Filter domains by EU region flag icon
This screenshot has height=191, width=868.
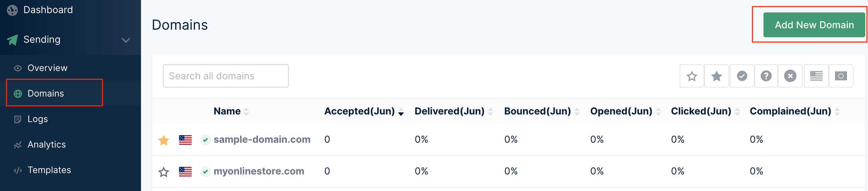coord(841,76)
